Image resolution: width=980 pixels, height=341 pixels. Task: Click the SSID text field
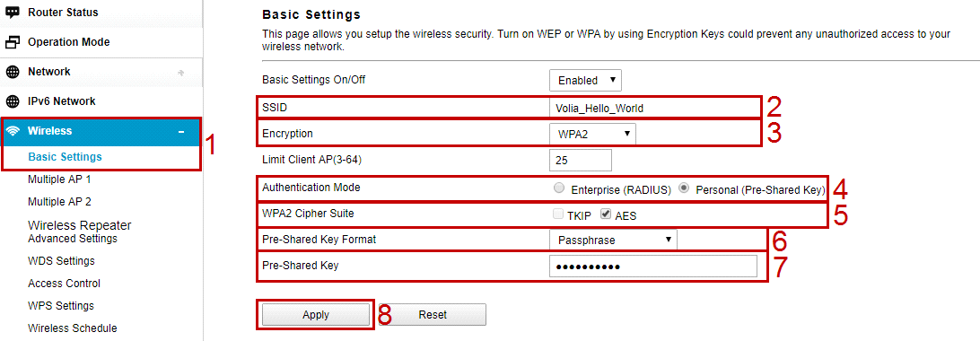(655, 108)
